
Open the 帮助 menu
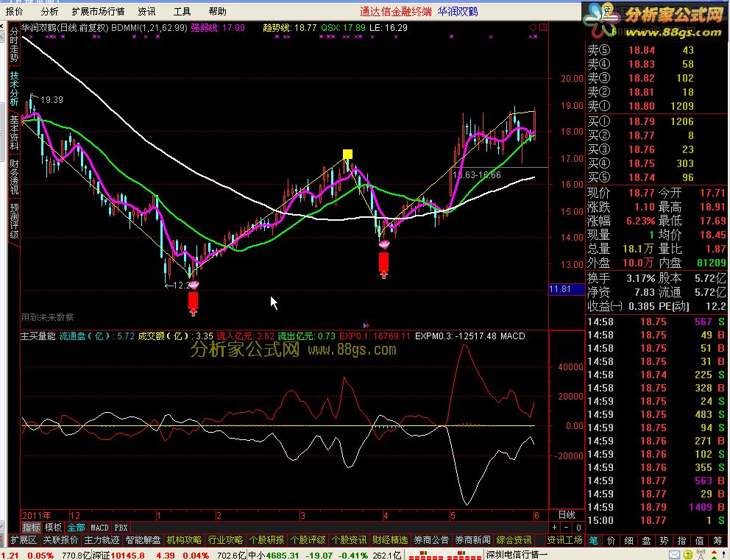217,12
